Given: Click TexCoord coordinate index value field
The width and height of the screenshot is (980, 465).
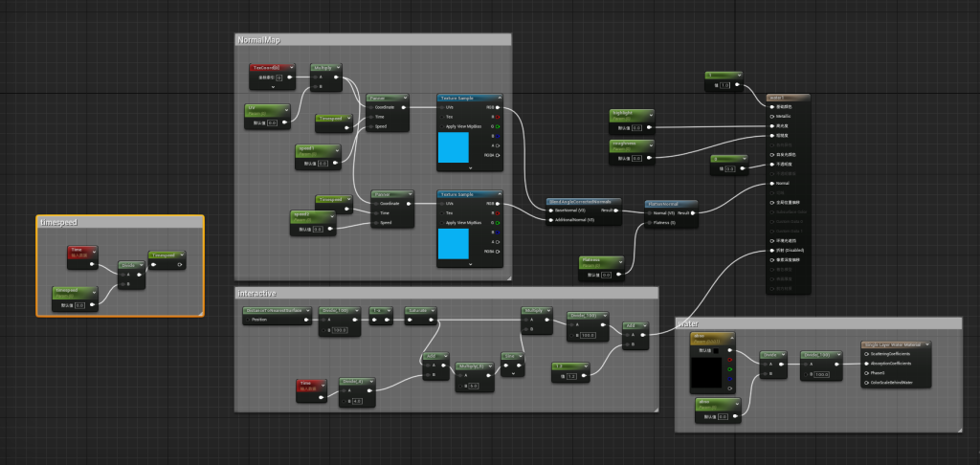Looking at the screenshot, I should click(278, 78).
